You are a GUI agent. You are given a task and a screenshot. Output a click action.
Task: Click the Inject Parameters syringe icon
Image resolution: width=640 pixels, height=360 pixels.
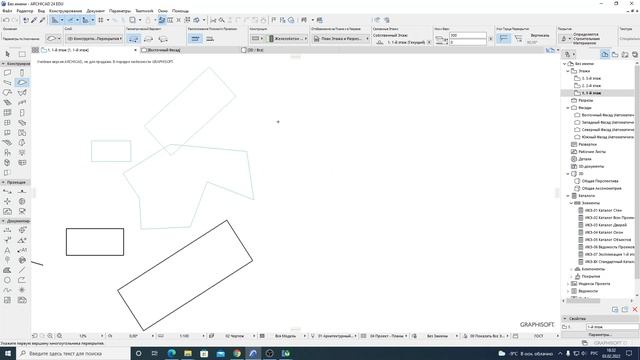pyautogui.click(x=42, y=20)
